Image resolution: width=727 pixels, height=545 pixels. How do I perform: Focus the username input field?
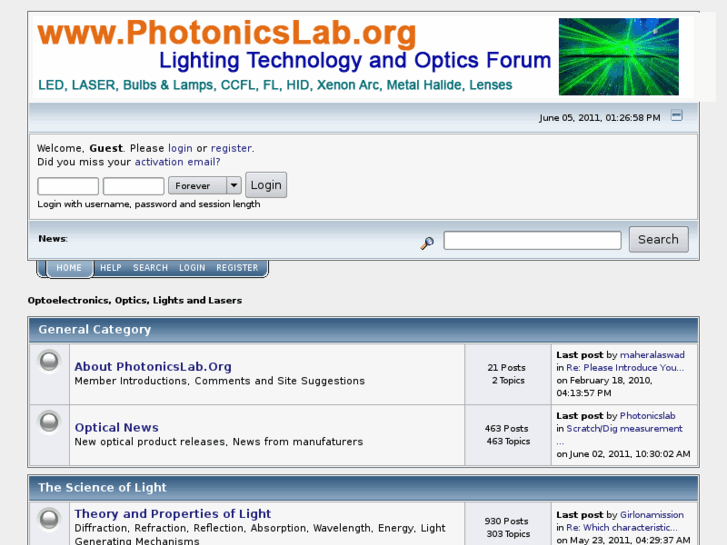click(x=68, y=186)
